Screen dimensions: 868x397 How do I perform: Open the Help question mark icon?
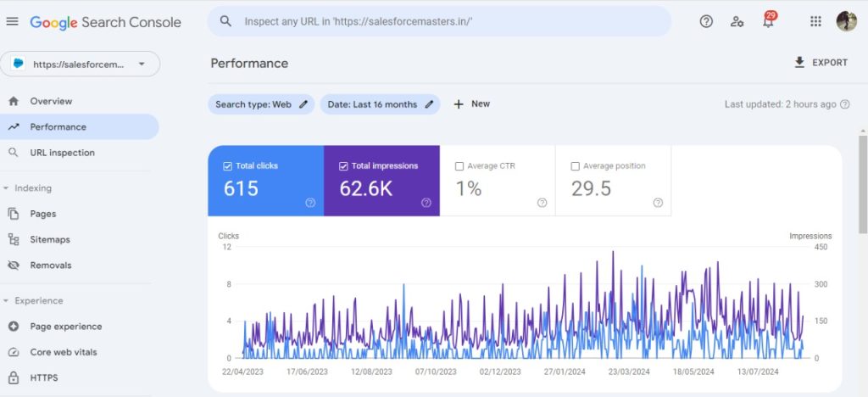706,21
